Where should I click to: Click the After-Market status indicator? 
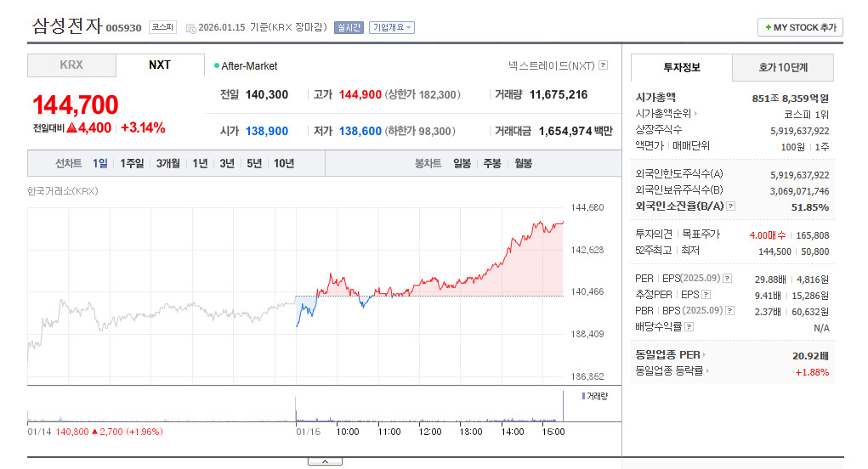click(245, 65)
